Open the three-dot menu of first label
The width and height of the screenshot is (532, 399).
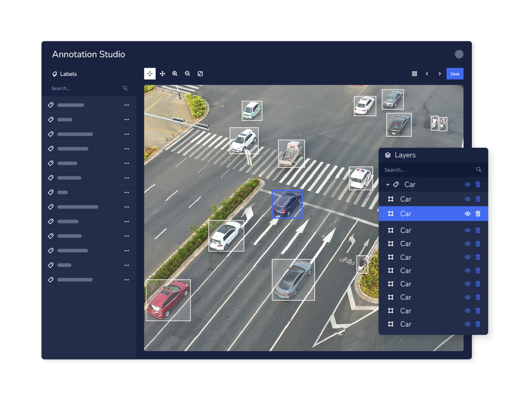tap(127, 105)
